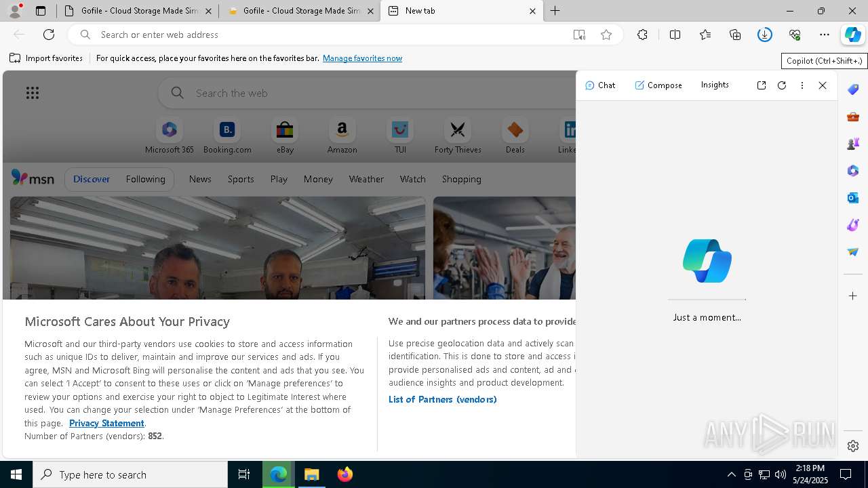Open Outlook sidebar icon
The width and height of the screenshot is (868, 488).
pos(853,198)
